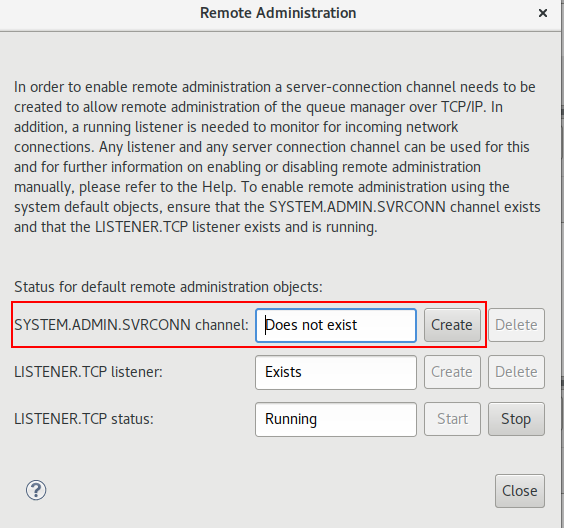Click the 'LISTENER.TCP listener:' label
Image resolution: width=564 pixels, height=528 pixels.
tap(88, 372)
